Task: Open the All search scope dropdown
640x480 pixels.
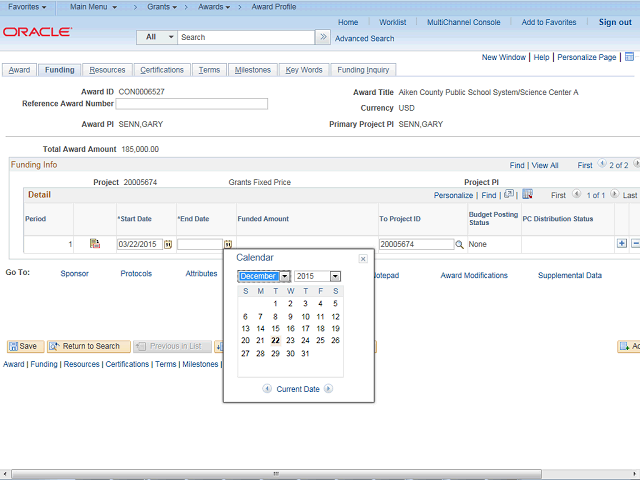Action: click(x=157, y=37)
